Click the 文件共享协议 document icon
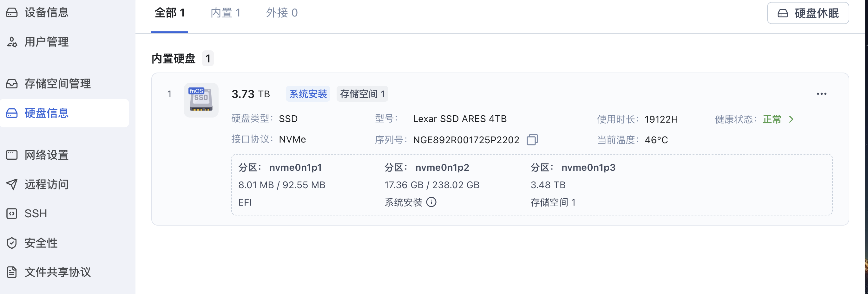Viewport: 868px width, 294px height. pyautogui.click(x=12, y=272)
